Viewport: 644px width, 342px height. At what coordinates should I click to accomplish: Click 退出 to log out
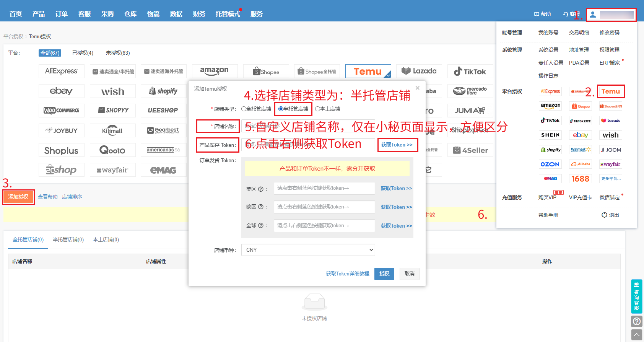click(x=610, y=215)
